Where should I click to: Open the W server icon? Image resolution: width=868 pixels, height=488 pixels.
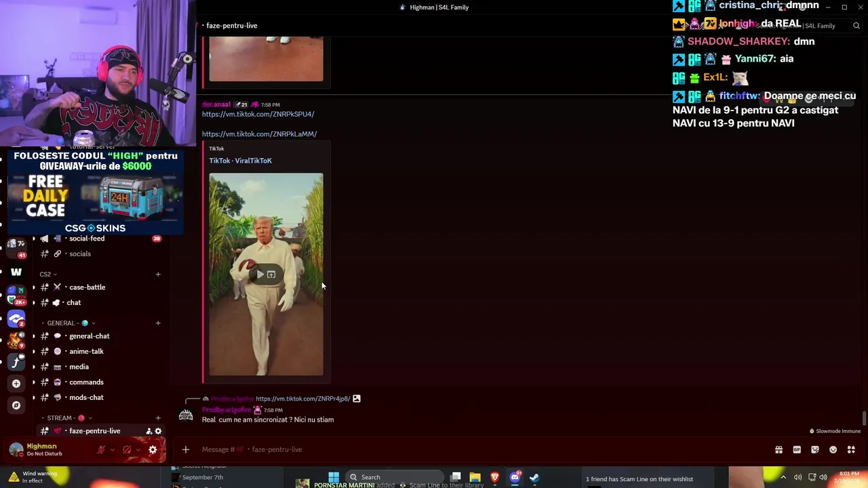coord(16,272)
